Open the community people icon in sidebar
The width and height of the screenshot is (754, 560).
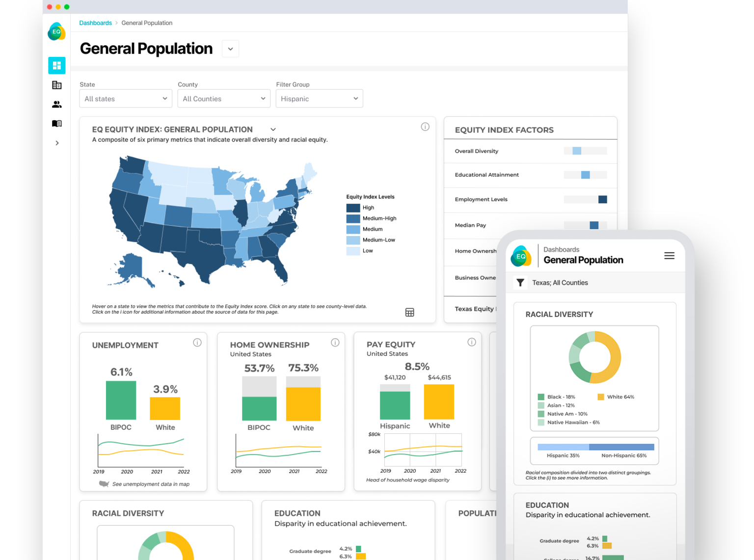[56, 104]
